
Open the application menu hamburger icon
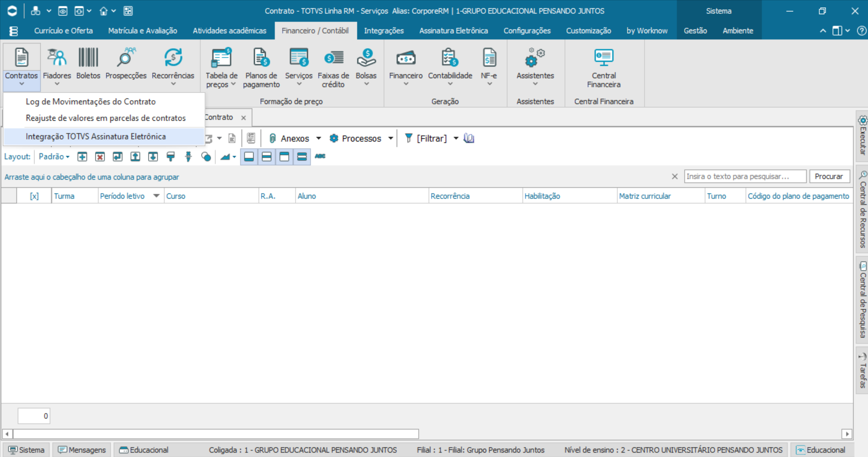pyautogui.click(x=14, y=31)
